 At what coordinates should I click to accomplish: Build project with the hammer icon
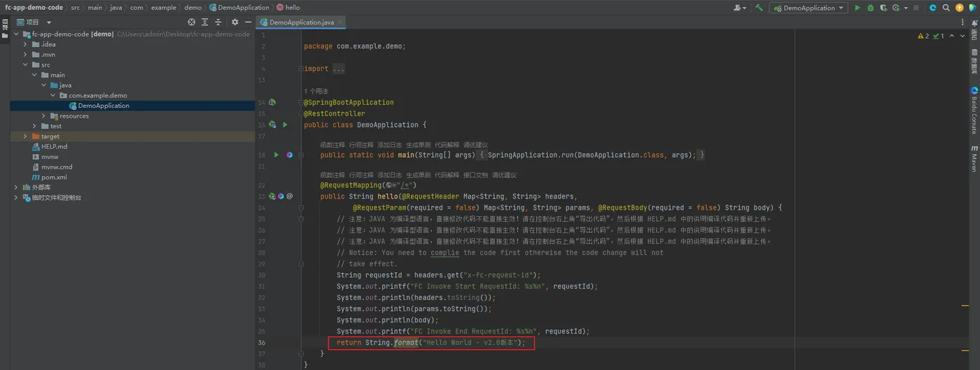tap(759, 8)
